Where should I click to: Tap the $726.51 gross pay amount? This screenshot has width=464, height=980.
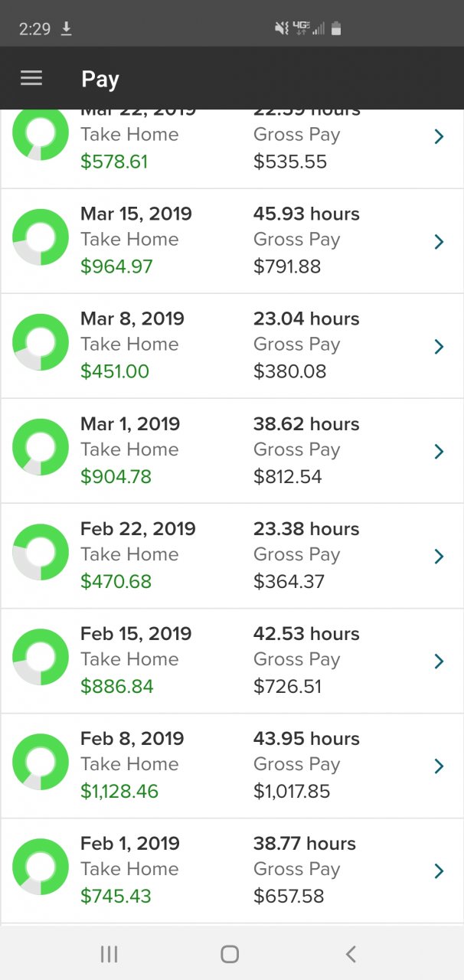coord(287,686)
